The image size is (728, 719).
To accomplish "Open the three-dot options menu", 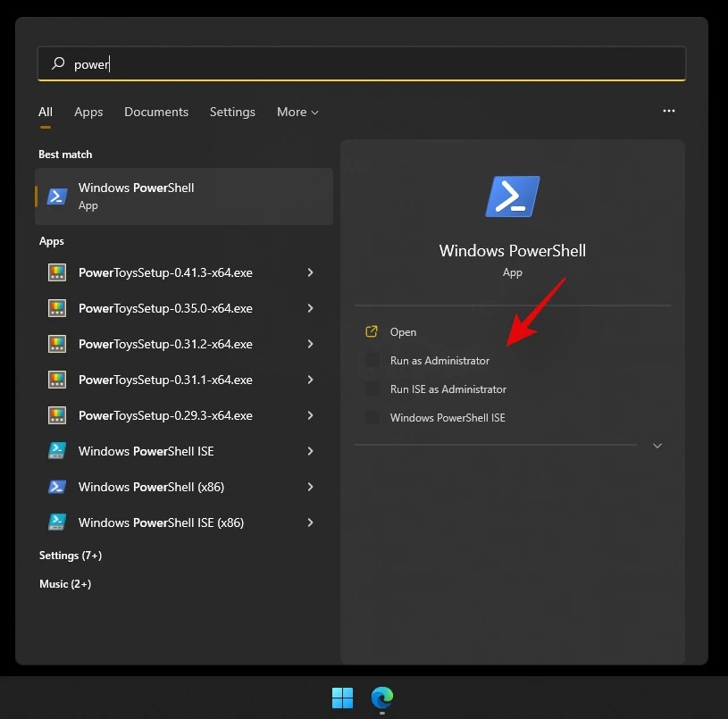I will pos(668,111).
